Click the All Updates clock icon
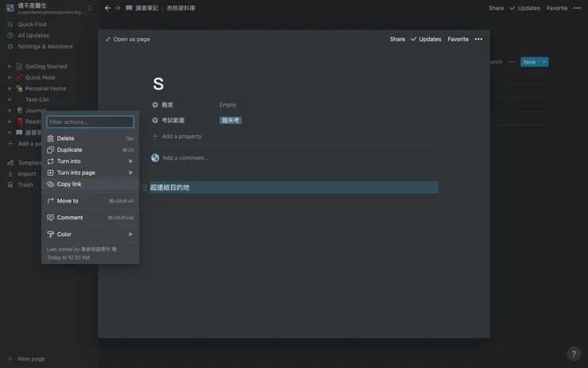This screenshot has width=588, height=368. pyautogui.click(x=10, y=35)
